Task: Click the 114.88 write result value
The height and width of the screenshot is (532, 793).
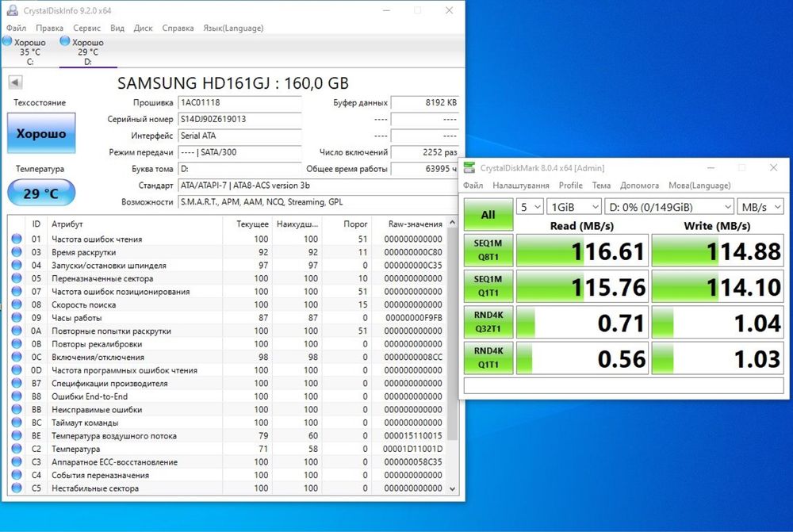Action: click(744, 251)
